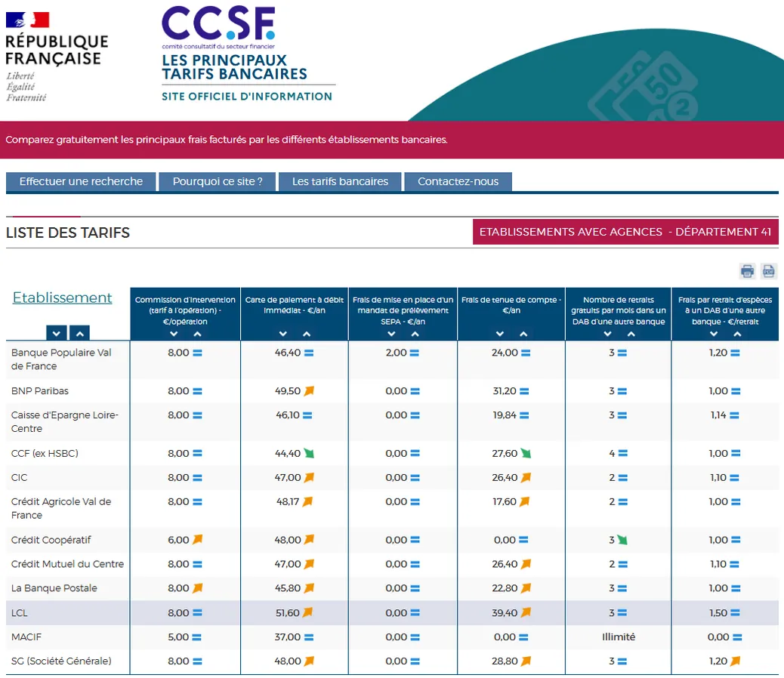The image size is (784, 678).
Task: Click Caisse d'Epargne account fee 19,84
Action: (505, 415)
